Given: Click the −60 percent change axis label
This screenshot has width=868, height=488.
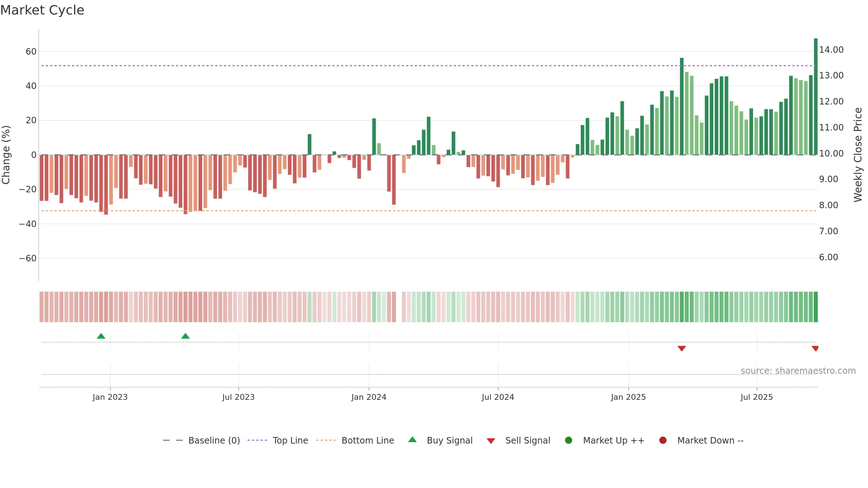Looking at the screenshot, I should tap(28, 258).
